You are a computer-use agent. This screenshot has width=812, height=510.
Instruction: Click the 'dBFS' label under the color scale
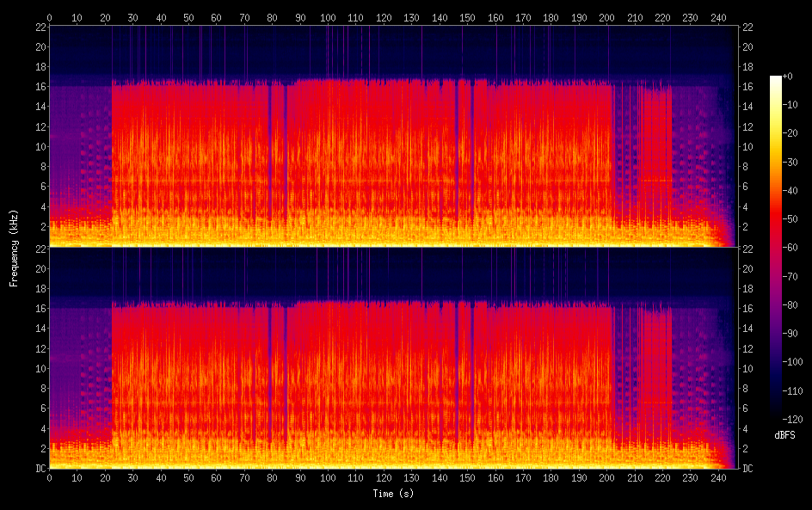tap(784, 435)
